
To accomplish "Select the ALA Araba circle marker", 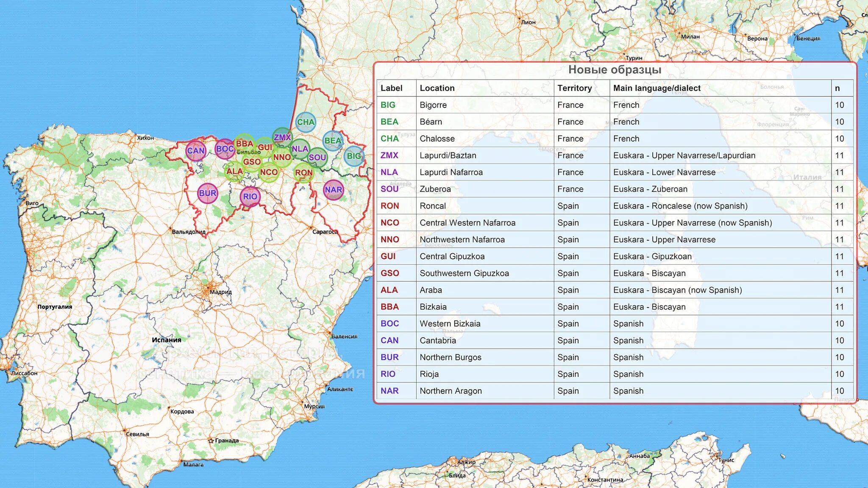I will tap(234, 172).
